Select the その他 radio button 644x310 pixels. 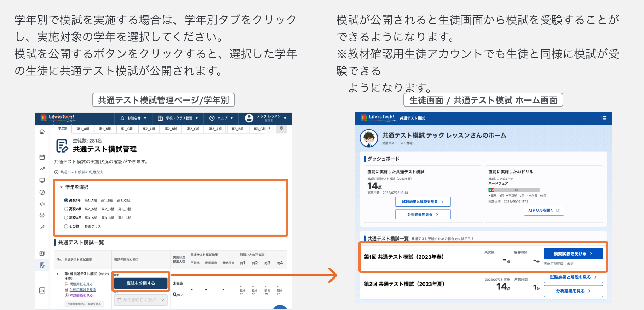66,226
